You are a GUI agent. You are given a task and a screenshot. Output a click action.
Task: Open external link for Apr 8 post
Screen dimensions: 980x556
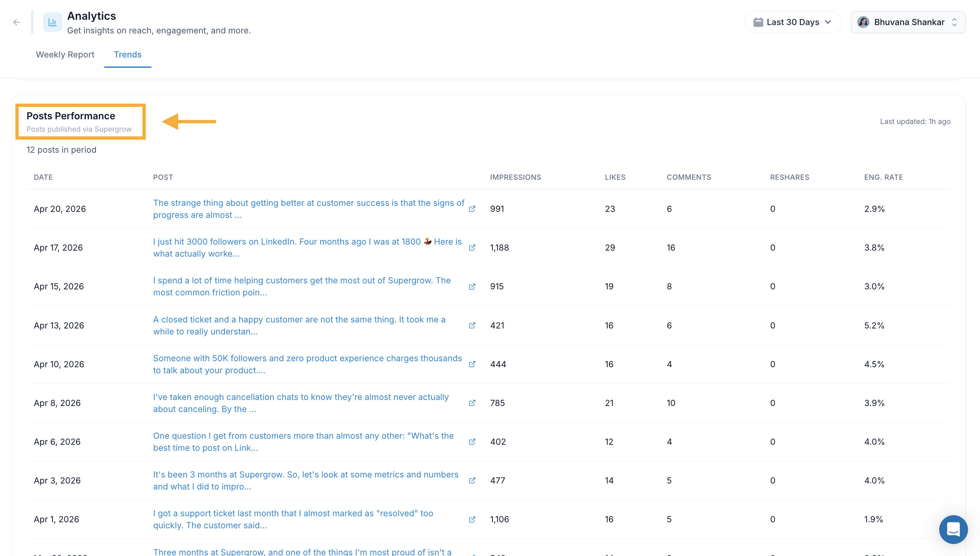coord(472,403)
